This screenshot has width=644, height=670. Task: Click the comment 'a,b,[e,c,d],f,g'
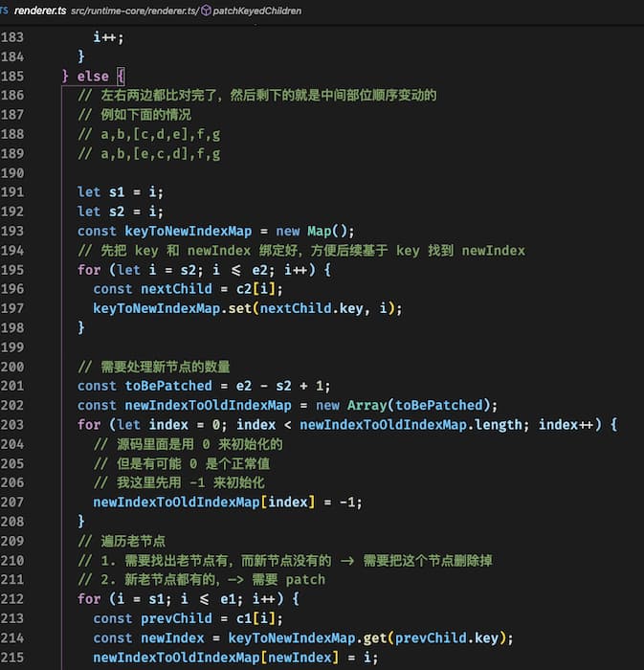pyautogui.click(x=161, y=154)
